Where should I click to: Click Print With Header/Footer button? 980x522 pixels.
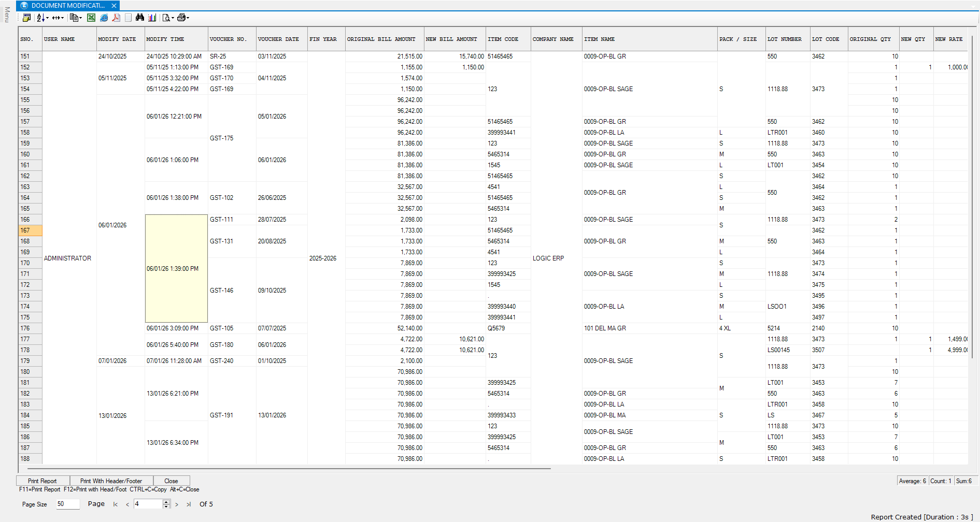(x=111, y=481)
